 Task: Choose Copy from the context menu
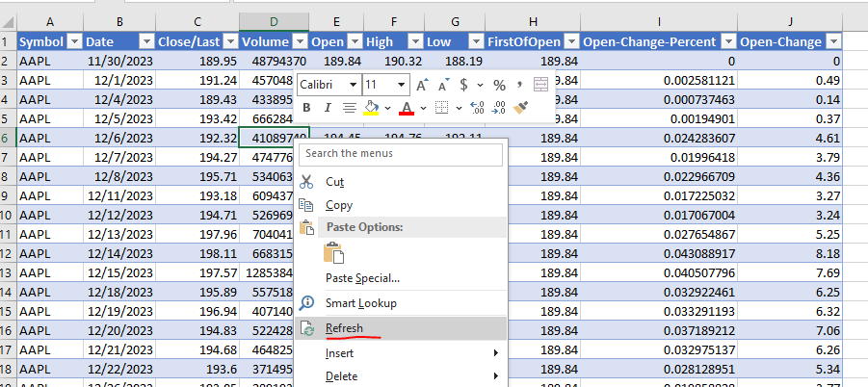click(401, 205)
